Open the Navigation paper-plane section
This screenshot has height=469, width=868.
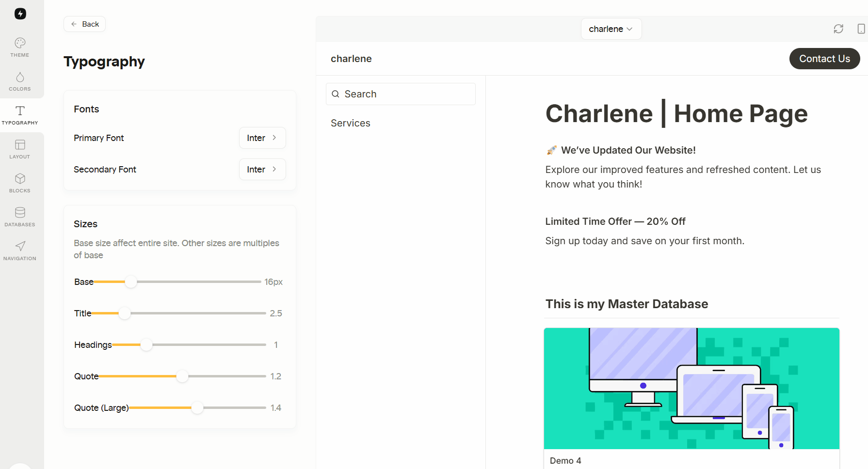[20, 251]
